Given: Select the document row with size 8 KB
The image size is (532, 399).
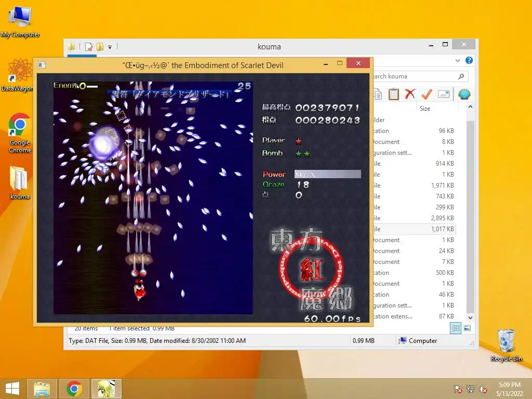Looking at the screenshot, I should click(414, 141).
